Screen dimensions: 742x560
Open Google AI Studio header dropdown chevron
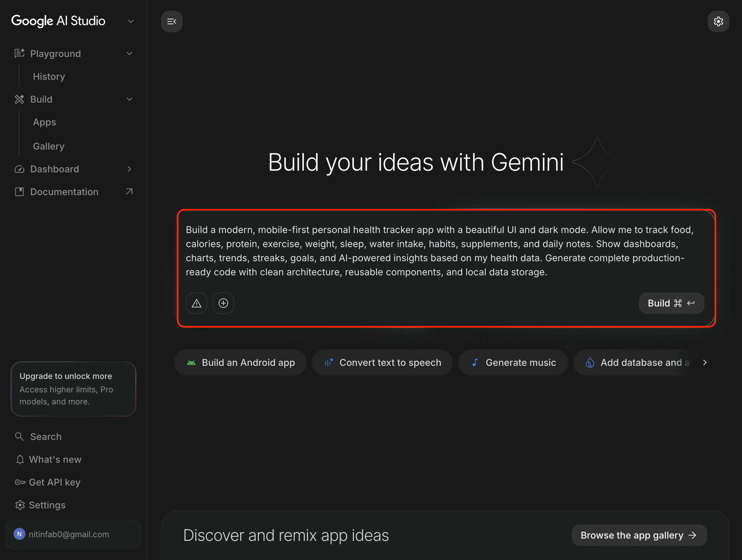click(x=131, y=21)
